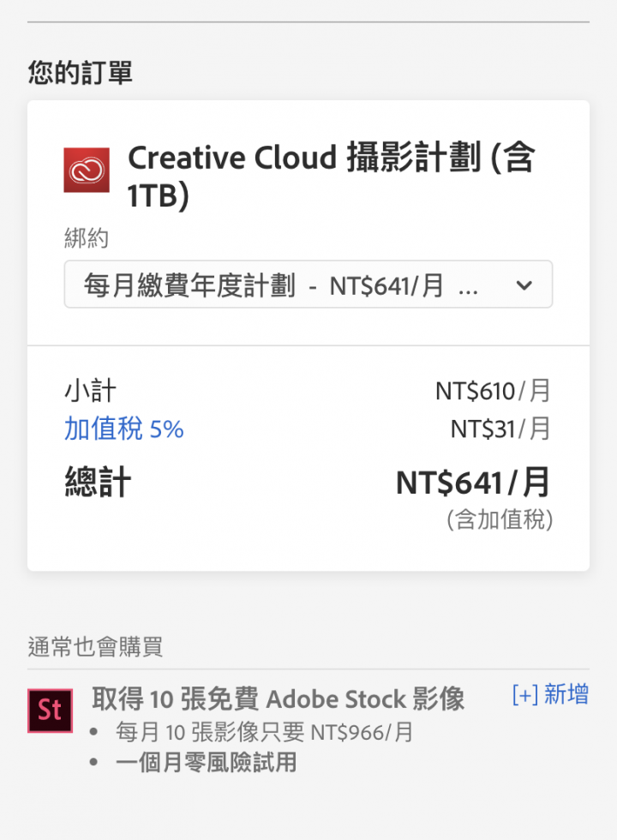
Task: Click the Creative Cloud product icon
Action: (87, 170)
